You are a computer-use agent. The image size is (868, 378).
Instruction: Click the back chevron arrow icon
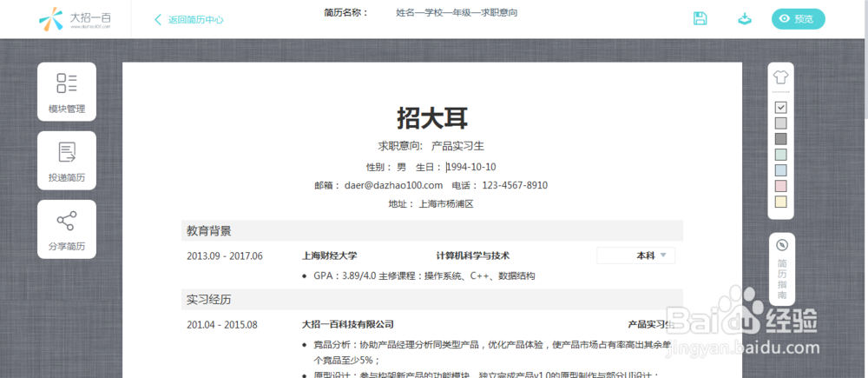click(158, 20)
